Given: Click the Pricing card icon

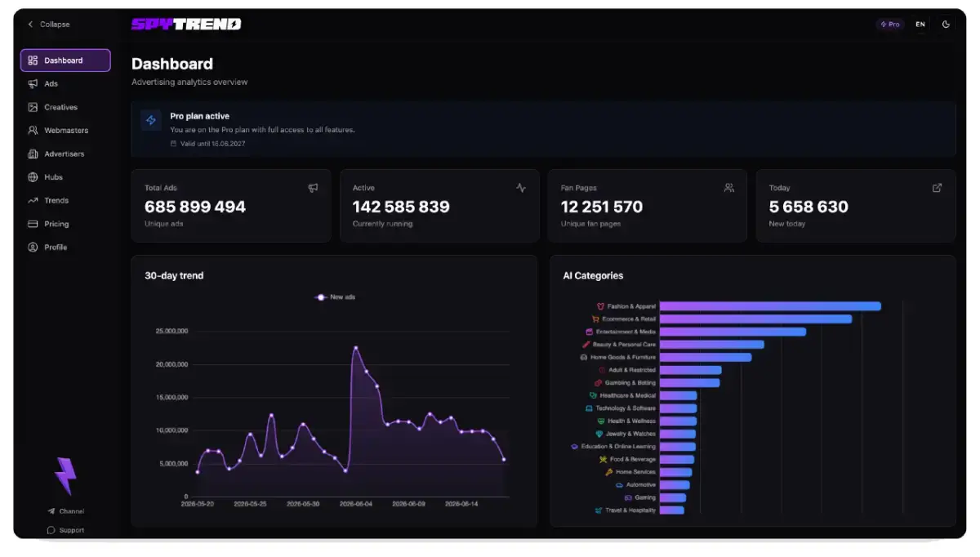Looking at the screenshot, I should pyautogui.click(x=33, y=224).
